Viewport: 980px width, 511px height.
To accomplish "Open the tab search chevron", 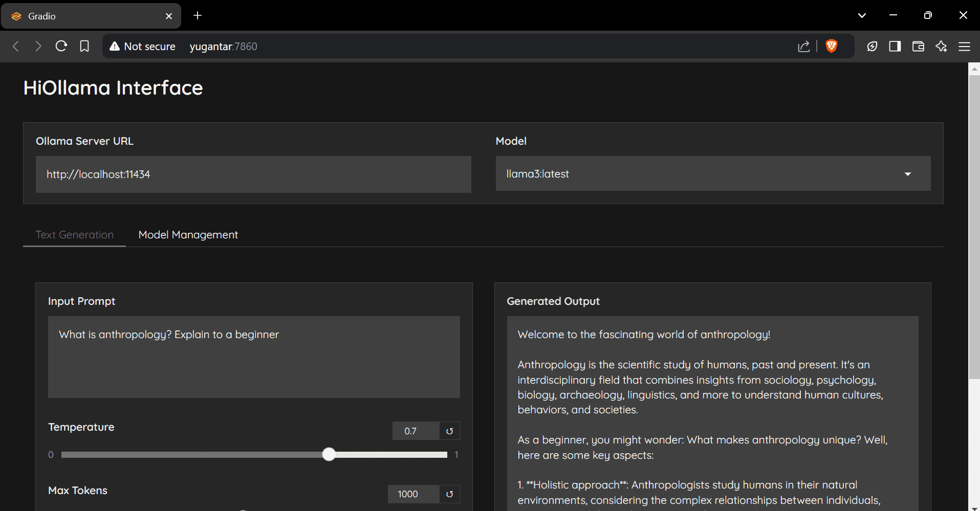I will [862, 15].
